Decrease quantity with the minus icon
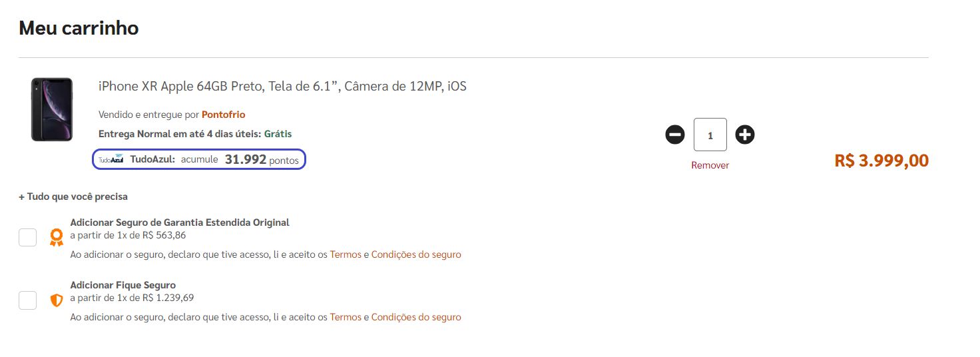980x357 pixels. click(674, 135)
